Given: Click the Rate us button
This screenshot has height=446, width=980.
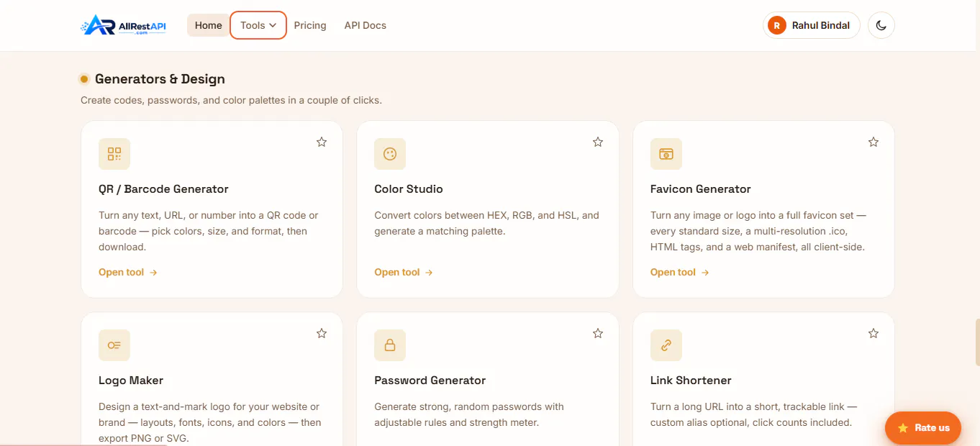Looking at the screenshot, I should [923, 428].
